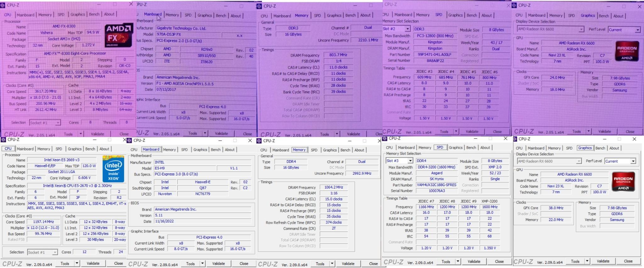The image size is (644, 268).
Task: Click Validate in version 2.09.0 Graphics window
Action: coord(603,261)
